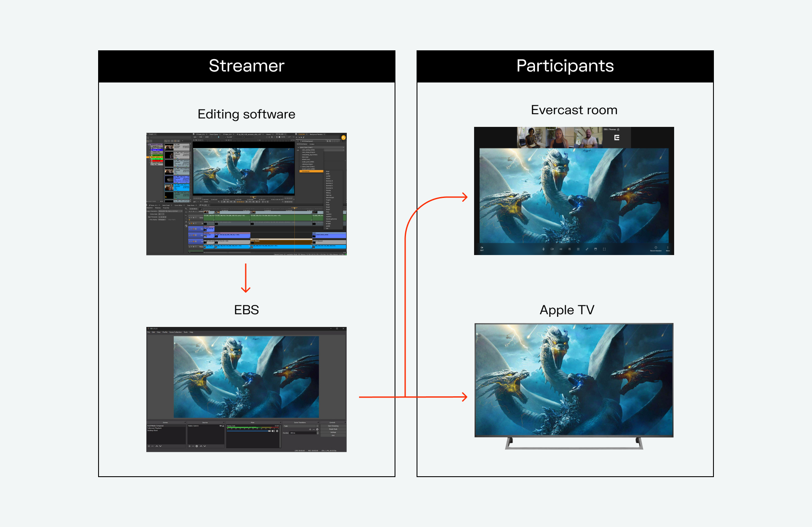
Task: Open EBS Edit menu
Action: (154, 332)
